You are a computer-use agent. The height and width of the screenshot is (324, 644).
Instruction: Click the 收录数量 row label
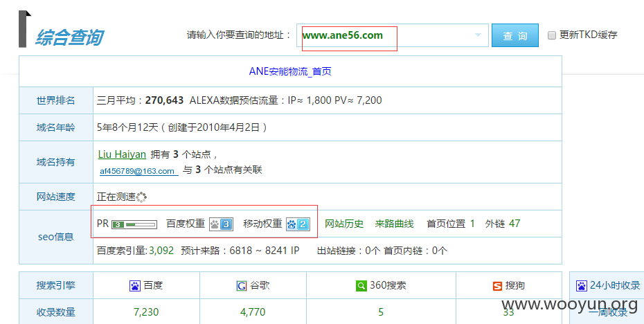(x=56, y=312)
